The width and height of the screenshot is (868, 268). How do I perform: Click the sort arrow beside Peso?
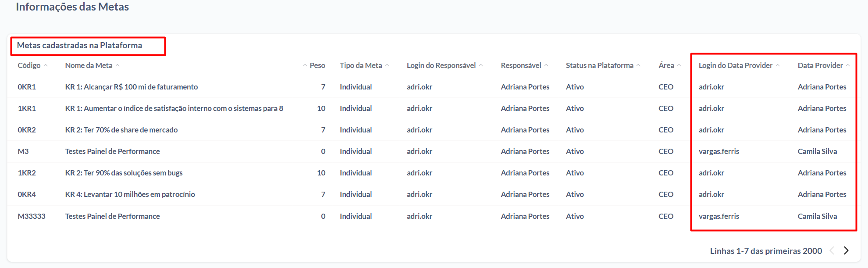pyautogui.click(x=305, y=65)
